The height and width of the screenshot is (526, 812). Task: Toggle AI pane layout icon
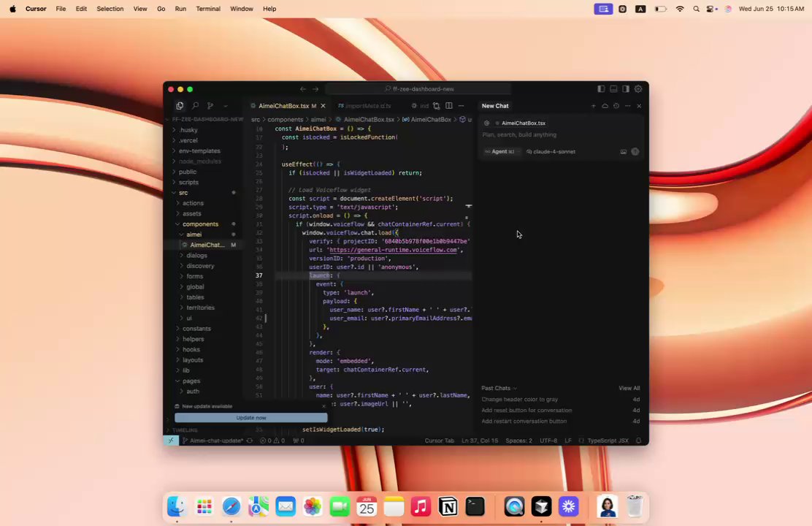(x=626, y=89)
